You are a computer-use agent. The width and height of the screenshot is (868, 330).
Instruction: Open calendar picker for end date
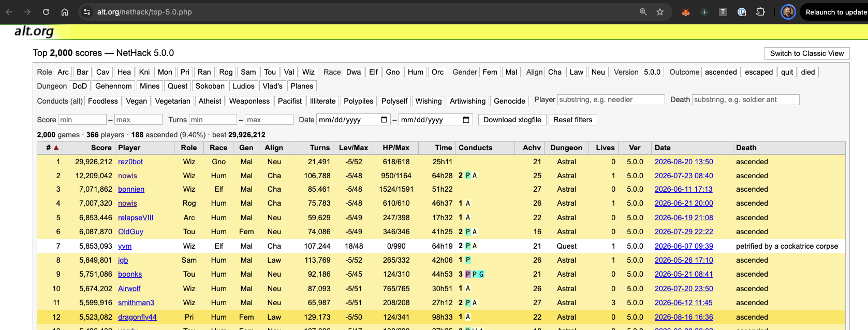pos(466,120)
